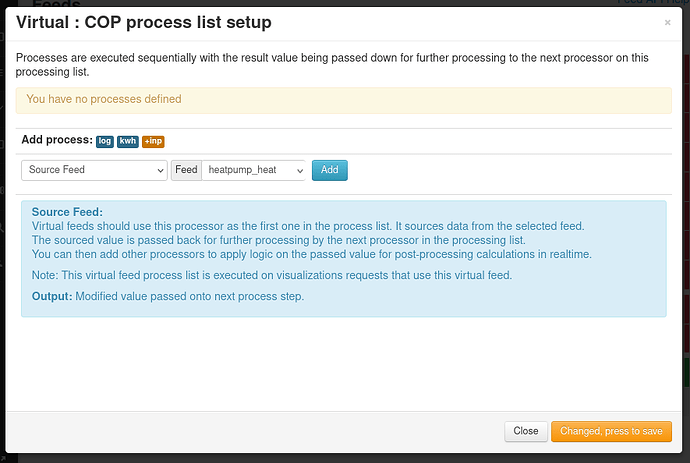Click the 'kwh' badge next to Add process
690x463 pixels.
click(x=128, y=141)
